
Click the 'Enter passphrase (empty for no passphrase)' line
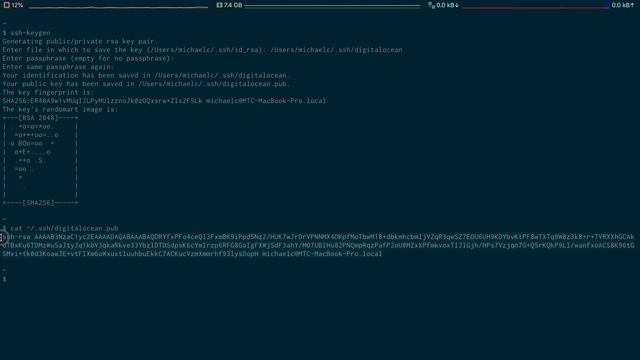coord(88,58)
